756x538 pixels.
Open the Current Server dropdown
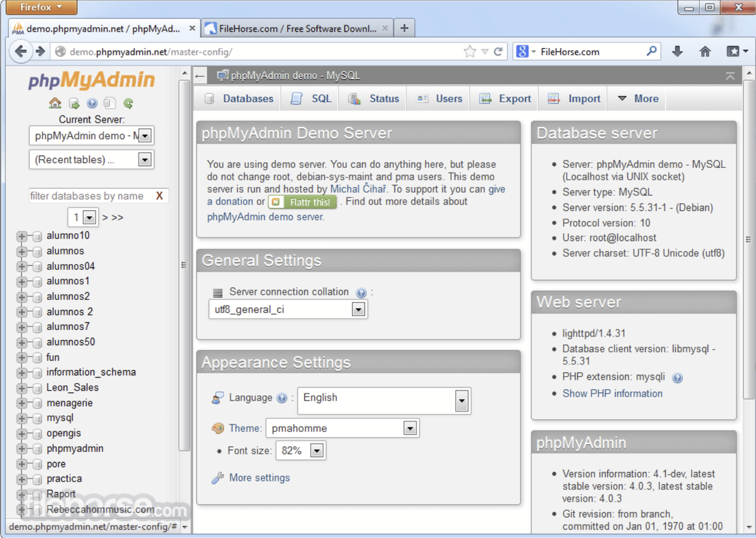coord(145,136)
